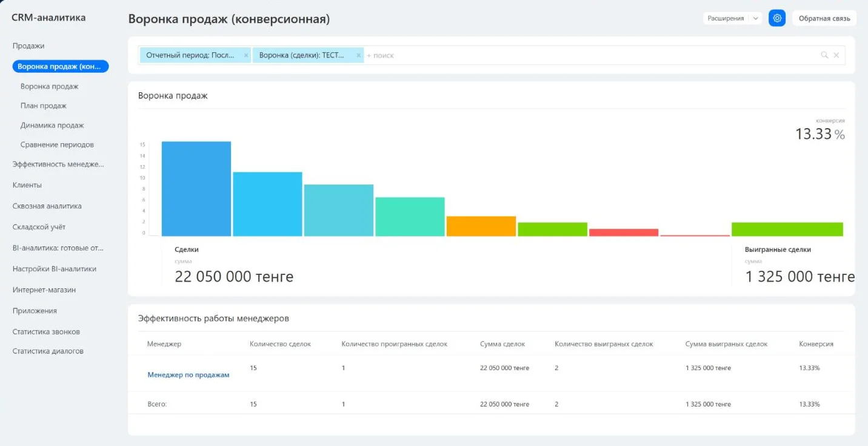Image resolution: width=868 pixels, height=446 pixels.
Task: Go to Клиенты section
Action: [x=27, y=185]
